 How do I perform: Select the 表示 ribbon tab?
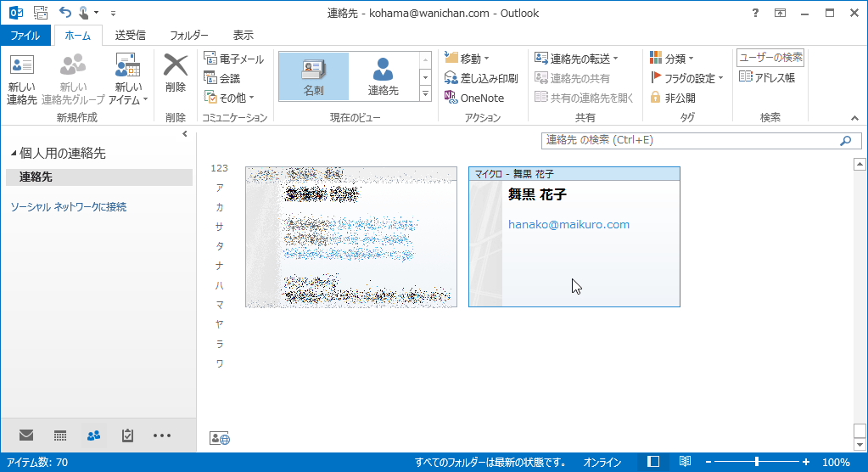[x=243, y=35]
